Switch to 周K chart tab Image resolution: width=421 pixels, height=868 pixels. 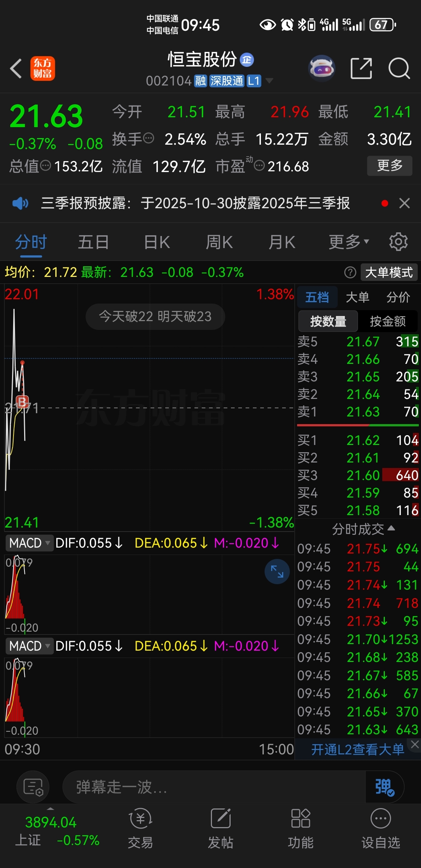coord(219,242)
